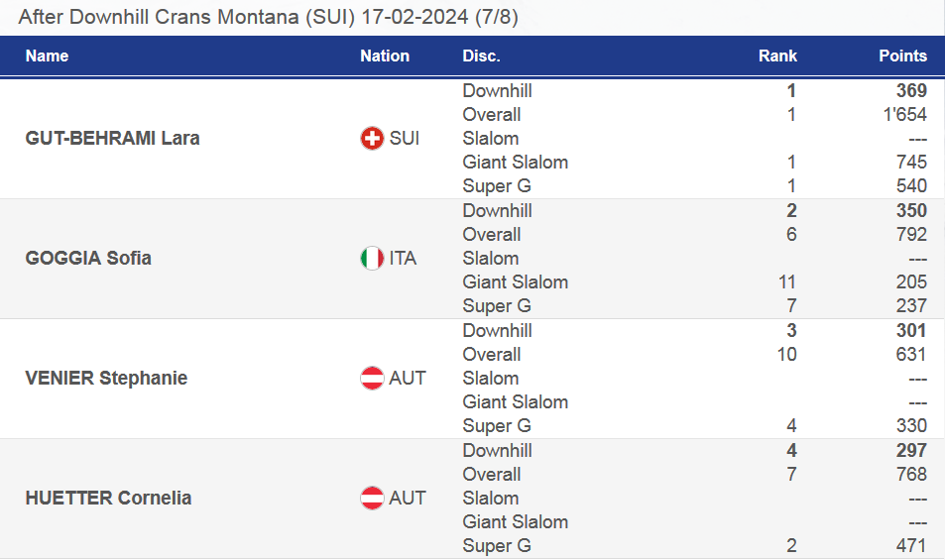The height and width of the screenshot is (560, 945).
Task: Sort by the Points column header
Action: (902, 56)
